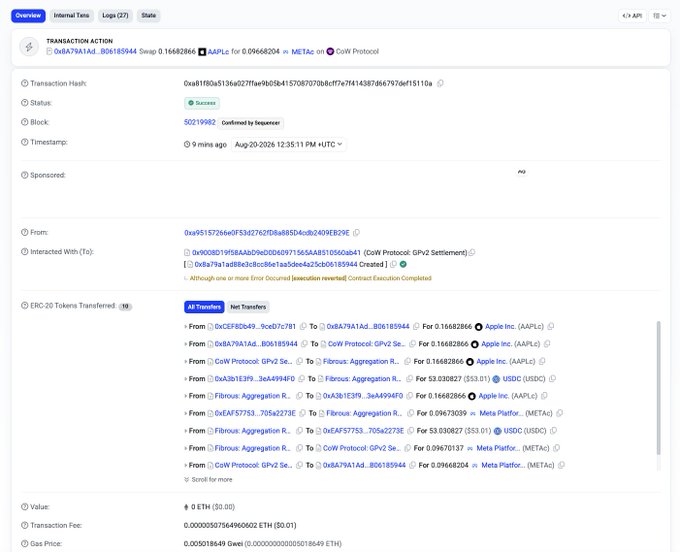Open the API button
The width and height of the screenshot is (680, 552).
pos(632,16)
